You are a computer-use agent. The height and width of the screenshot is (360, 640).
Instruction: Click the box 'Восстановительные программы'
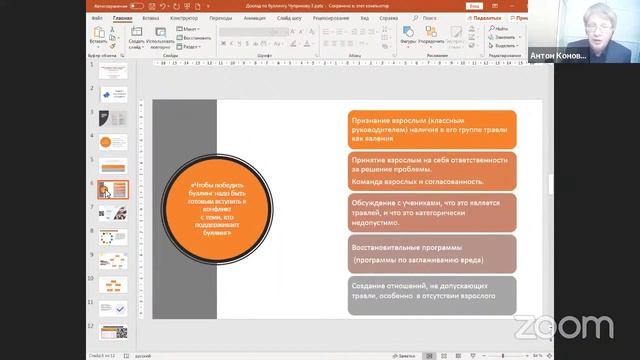pos(432,254)
